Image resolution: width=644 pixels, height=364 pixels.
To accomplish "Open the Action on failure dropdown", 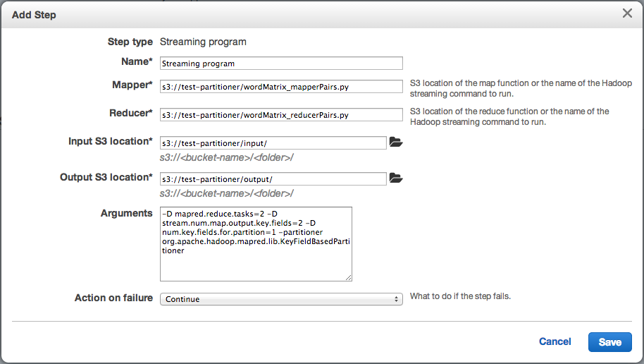I will click(281, 299).
